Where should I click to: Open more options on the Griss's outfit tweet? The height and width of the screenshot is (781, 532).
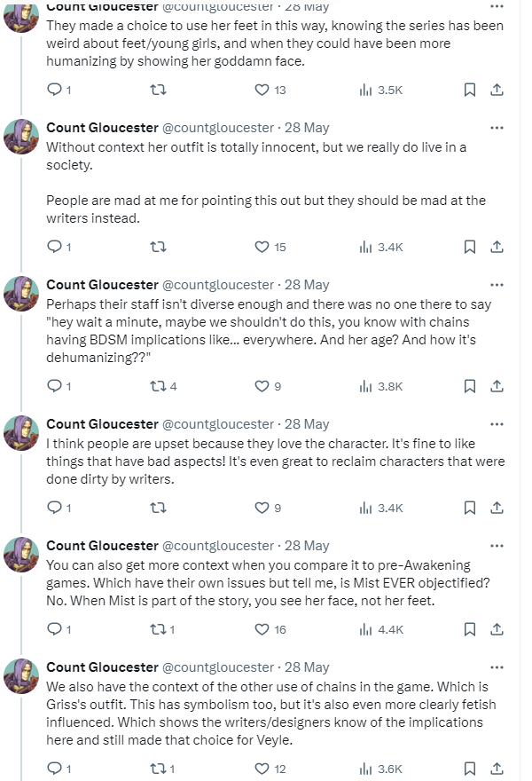pos(497,667)
